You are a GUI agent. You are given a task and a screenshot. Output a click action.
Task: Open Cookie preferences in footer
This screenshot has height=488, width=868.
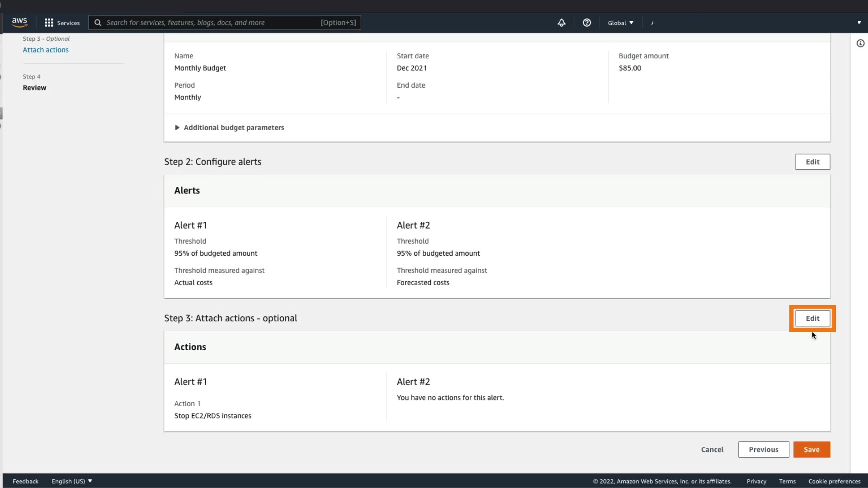(x=834, y=481)
